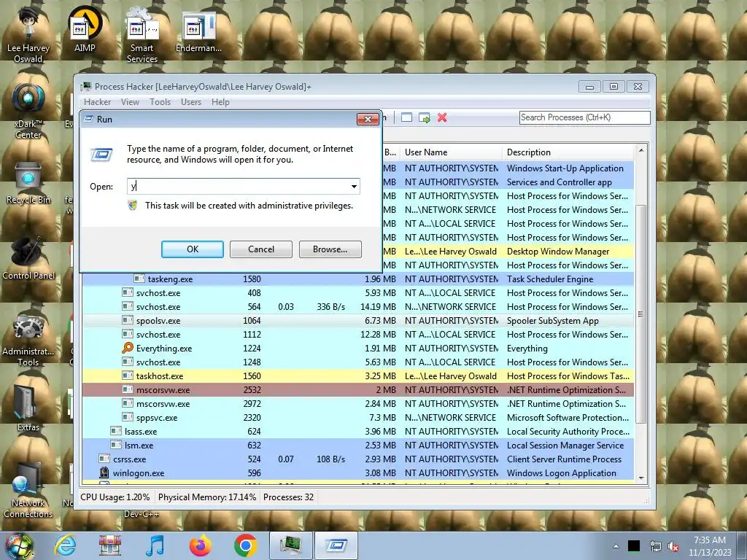Click the Windows Start-Up Application description

(x=565, y=168)
